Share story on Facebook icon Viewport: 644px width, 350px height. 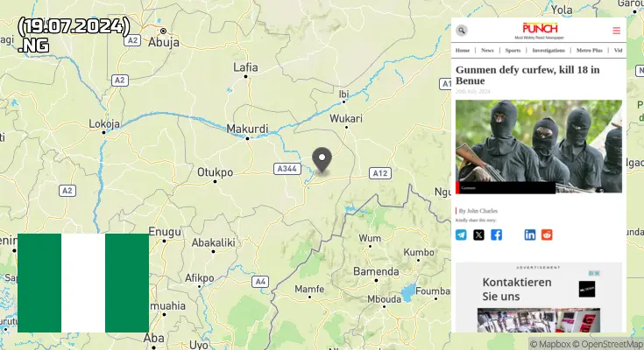point(496,234)
